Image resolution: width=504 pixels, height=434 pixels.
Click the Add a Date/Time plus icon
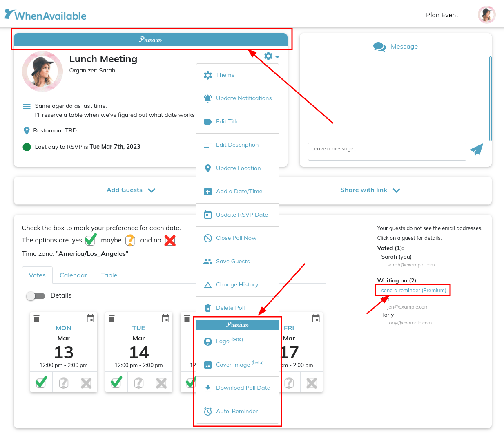(x=208, y=192)
